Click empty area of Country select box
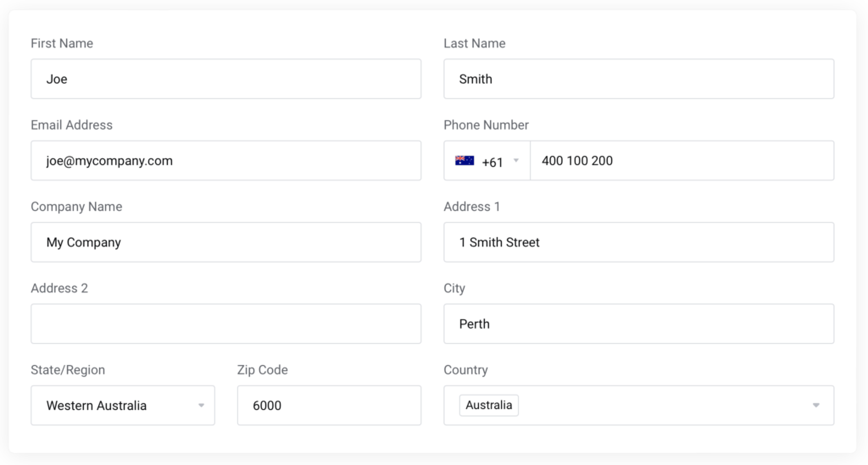This screenshot has height=465, width=868. [x=665, y=405]
